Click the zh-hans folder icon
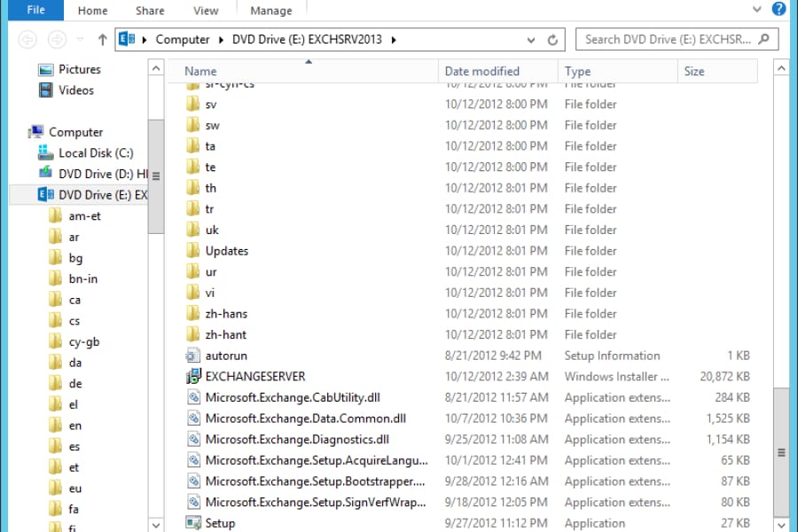This screenshot has height=532, width=798. [x=193, y=313]
